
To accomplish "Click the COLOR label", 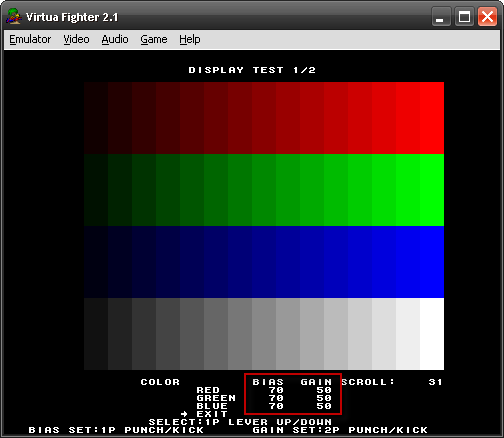I will 160,382.
